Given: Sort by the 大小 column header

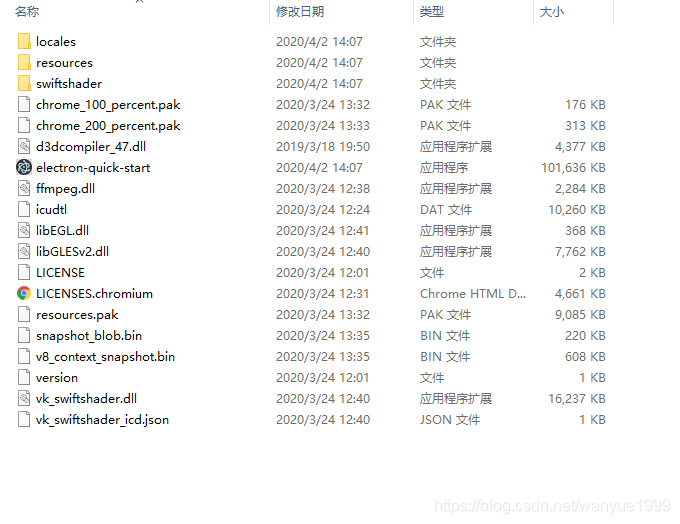Looking at the screenshot, I should coord(552,12).
